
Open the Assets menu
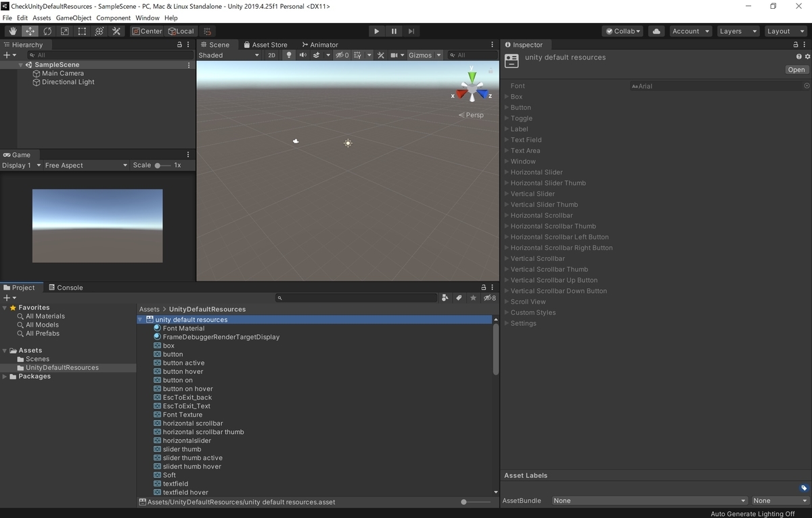point(42,18)
